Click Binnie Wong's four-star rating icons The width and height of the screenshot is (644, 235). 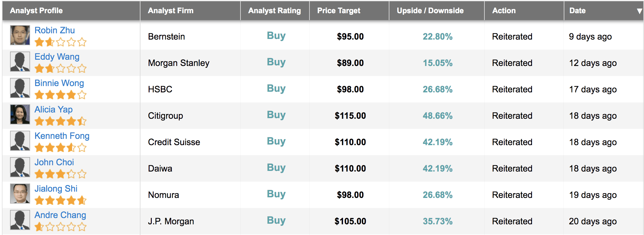coord(61,95)
